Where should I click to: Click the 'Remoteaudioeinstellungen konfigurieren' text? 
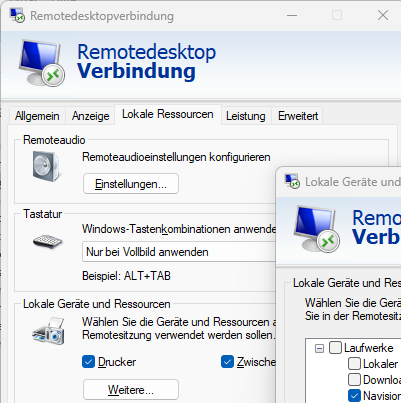(x=176, y=157)
